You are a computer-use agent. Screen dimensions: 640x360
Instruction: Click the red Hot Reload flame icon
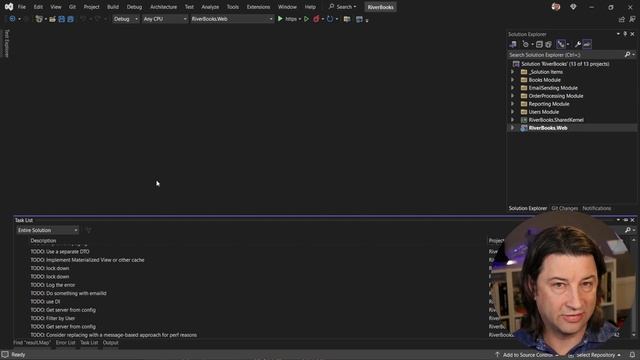click(316, 19)
